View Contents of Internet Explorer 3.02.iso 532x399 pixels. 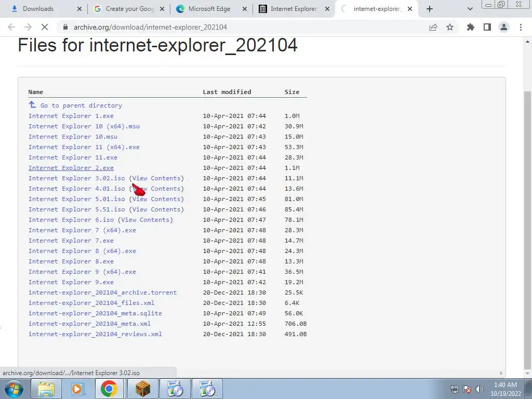click(x=156, y=178)
